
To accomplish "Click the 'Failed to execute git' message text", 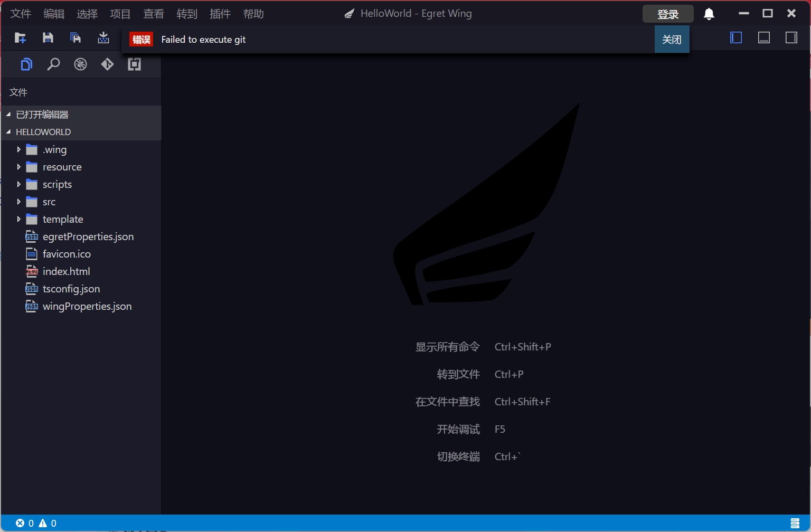I will pos(203,40).
